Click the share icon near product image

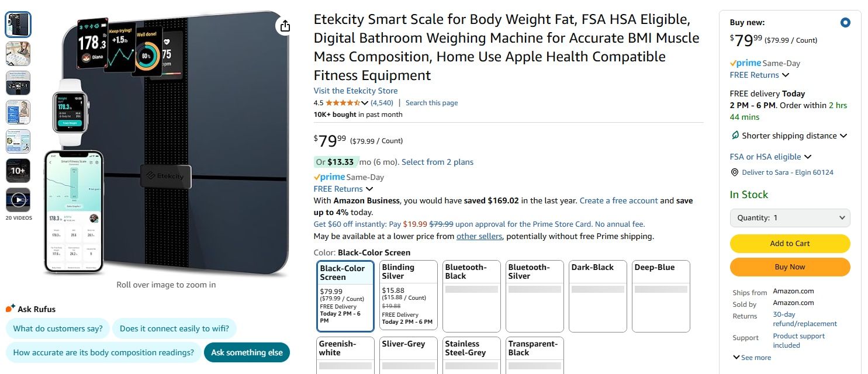tap(285, 26)
